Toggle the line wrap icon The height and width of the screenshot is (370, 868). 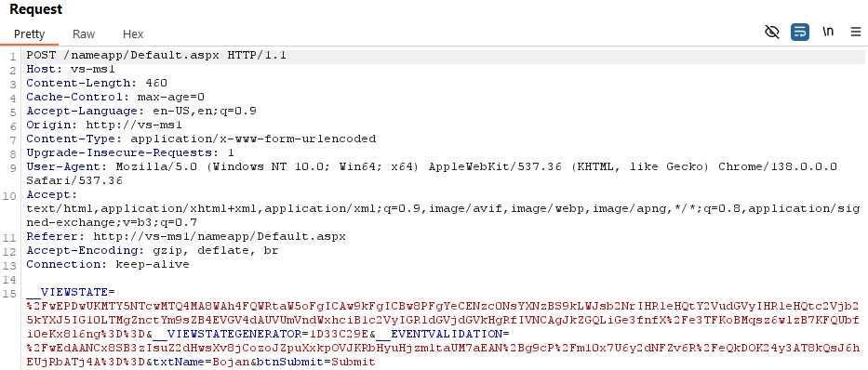(800, 33)
